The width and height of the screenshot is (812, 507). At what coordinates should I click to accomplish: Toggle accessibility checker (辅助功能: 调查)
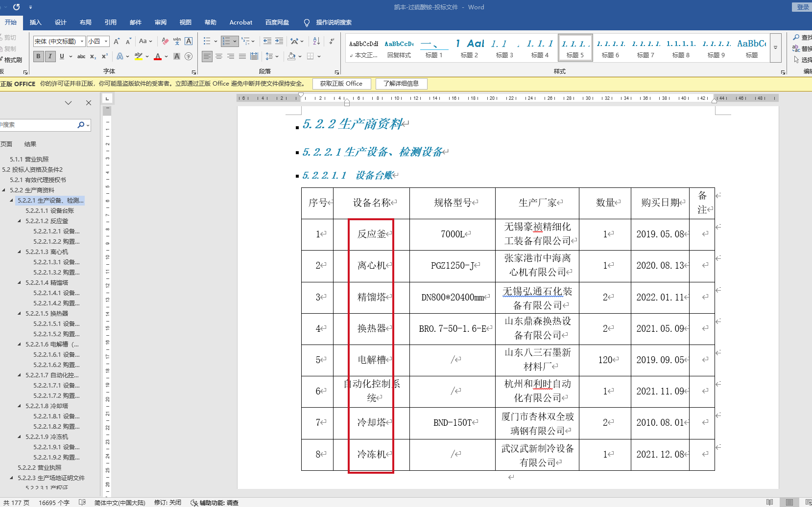click(x=215, y=503)
